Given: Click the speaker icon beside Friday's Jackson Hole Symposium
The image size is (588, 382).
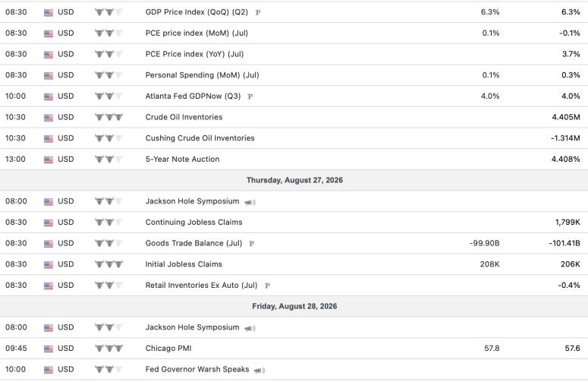Looking at the screenshot, I should coord(250,328).
